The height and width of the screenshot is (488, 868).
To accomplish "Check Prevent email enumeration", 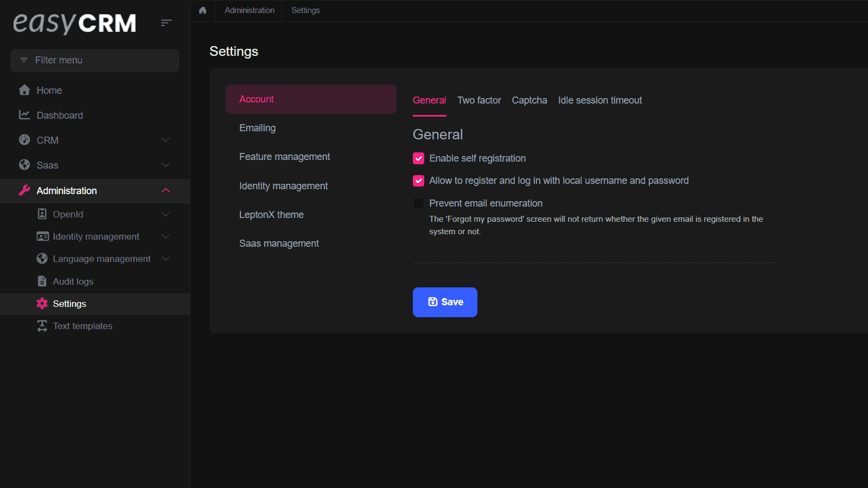I will pos(418,203).
